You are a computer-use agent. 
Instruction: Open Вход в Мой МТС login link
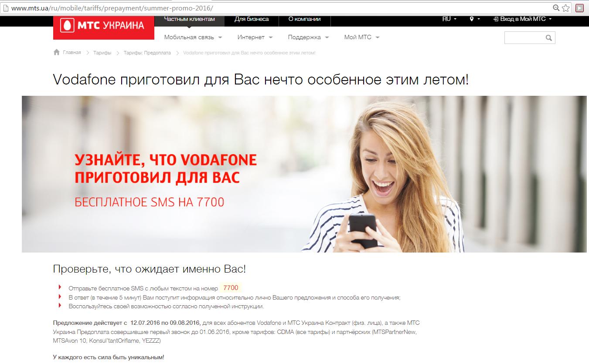[522, 19]
